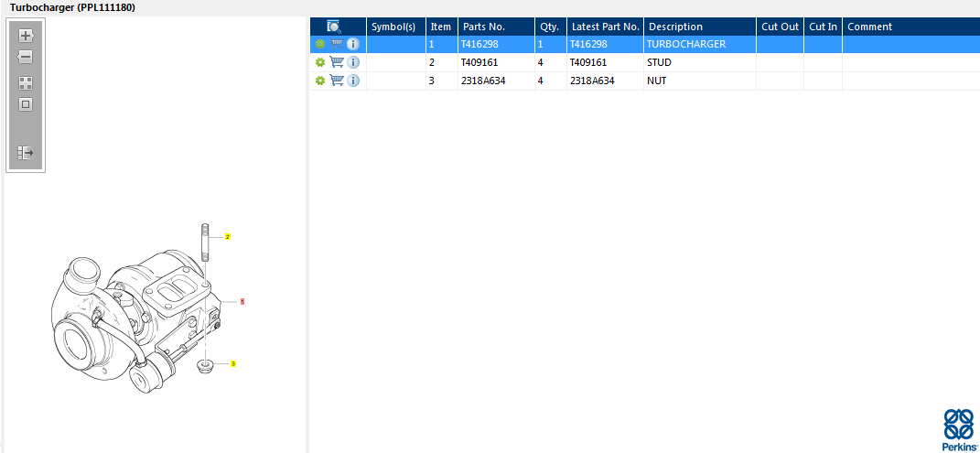Click green gear icon for NUT row
The image size is (980, 453).
320,81
